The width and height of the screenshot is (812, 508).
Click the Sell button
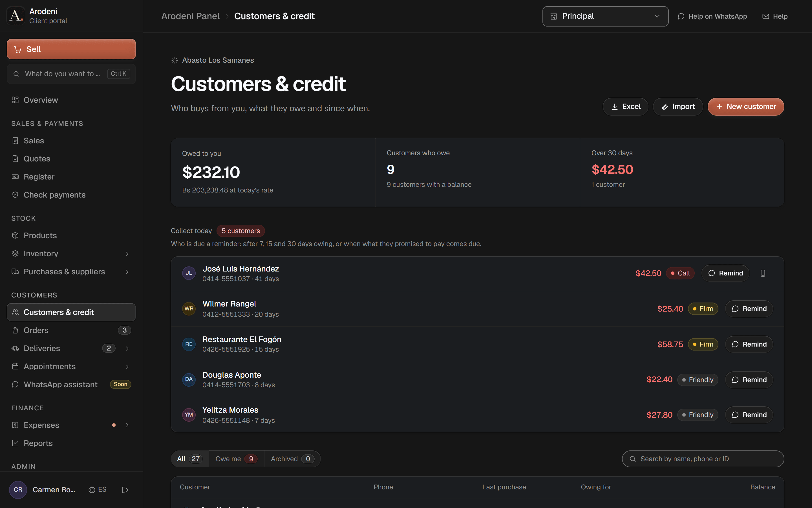click(x=71, y=49)
